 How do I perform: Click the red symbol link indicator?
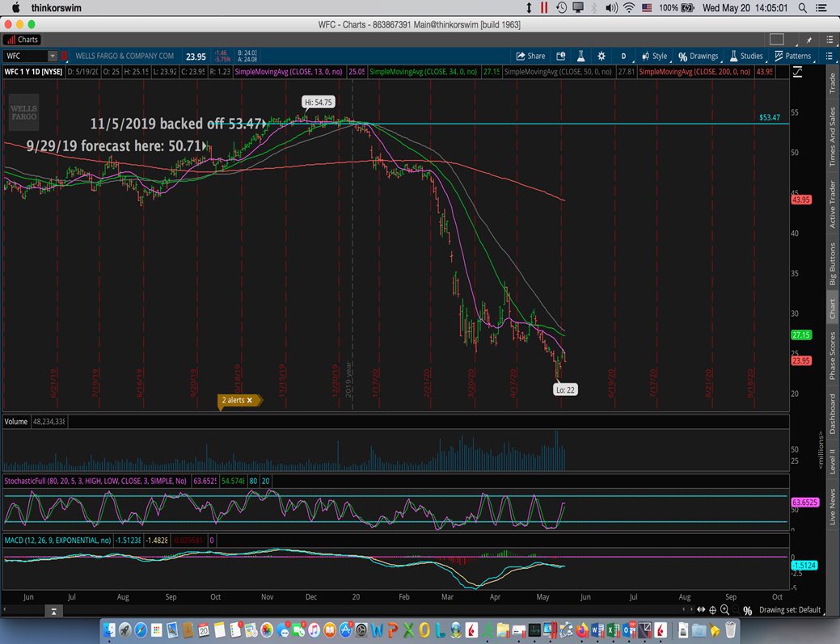coord(65,57)
